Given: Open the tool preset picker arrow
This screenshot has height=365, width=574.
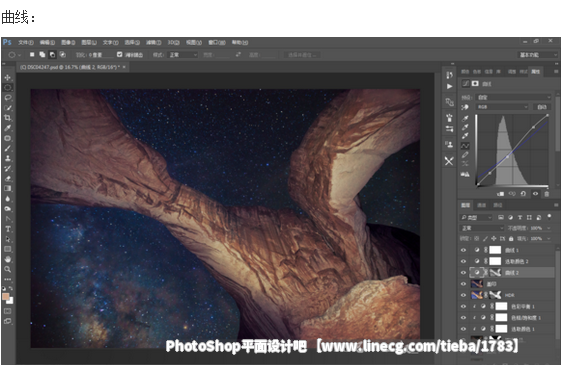Looking at the screenshot, I should coord(19,55).
